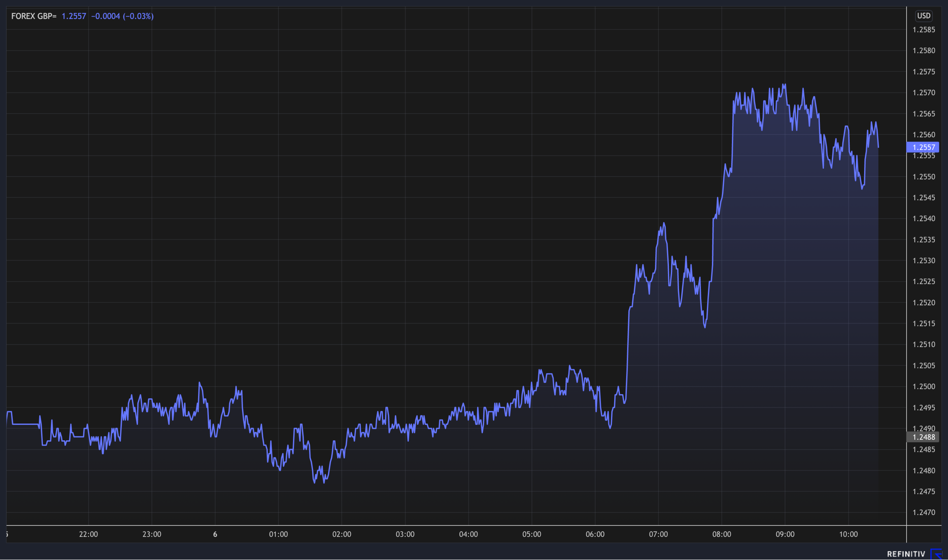Click the 05:00 time axis label
This screenshot has width=948, height=560.
click(x=532, y=534)
